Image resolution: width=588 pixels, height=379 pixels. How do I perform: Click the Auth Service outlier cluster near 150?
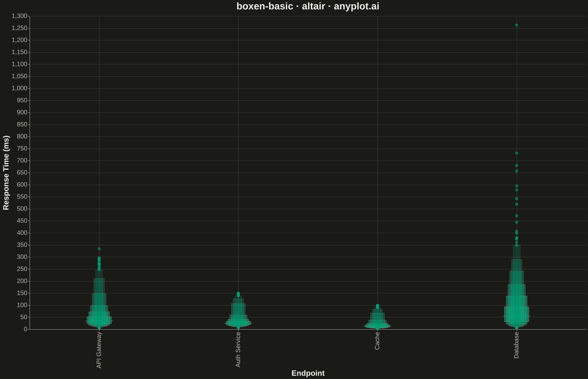click(x=238, y=294)
